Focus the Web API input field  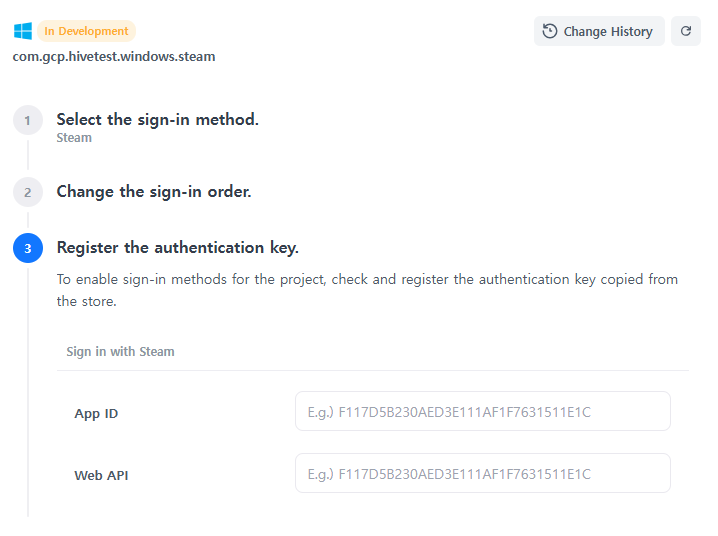(x=482, y=473)
